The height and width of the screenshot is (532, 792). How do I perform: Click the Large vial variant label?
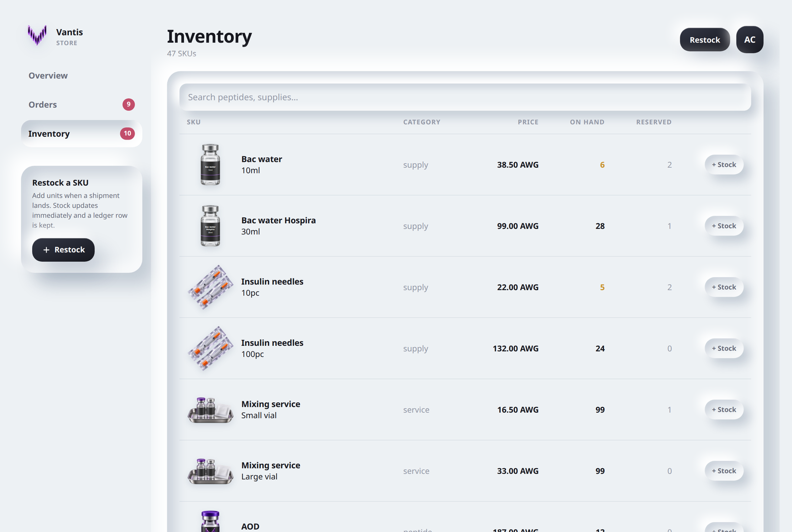pos(259,477)
